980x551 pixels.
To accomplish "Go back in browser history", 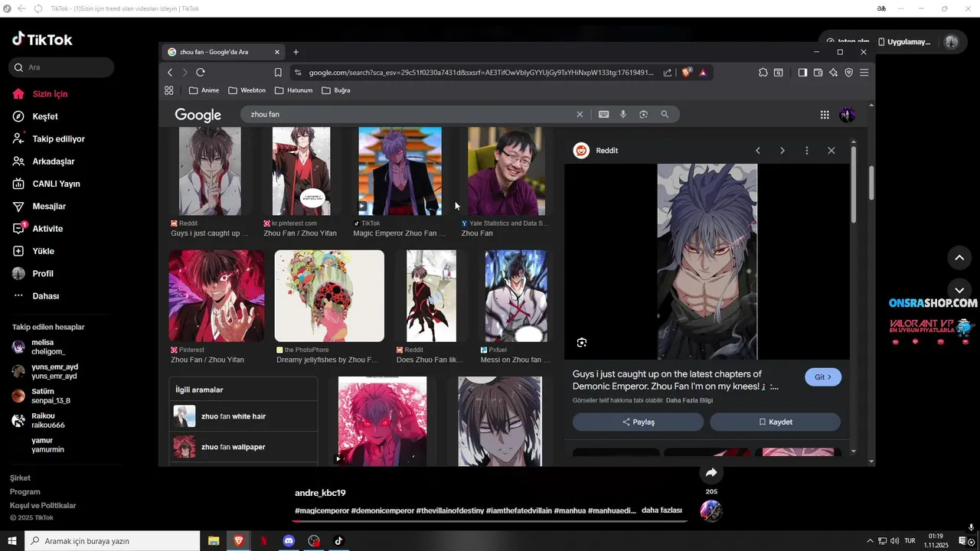I will coord(170,72).
